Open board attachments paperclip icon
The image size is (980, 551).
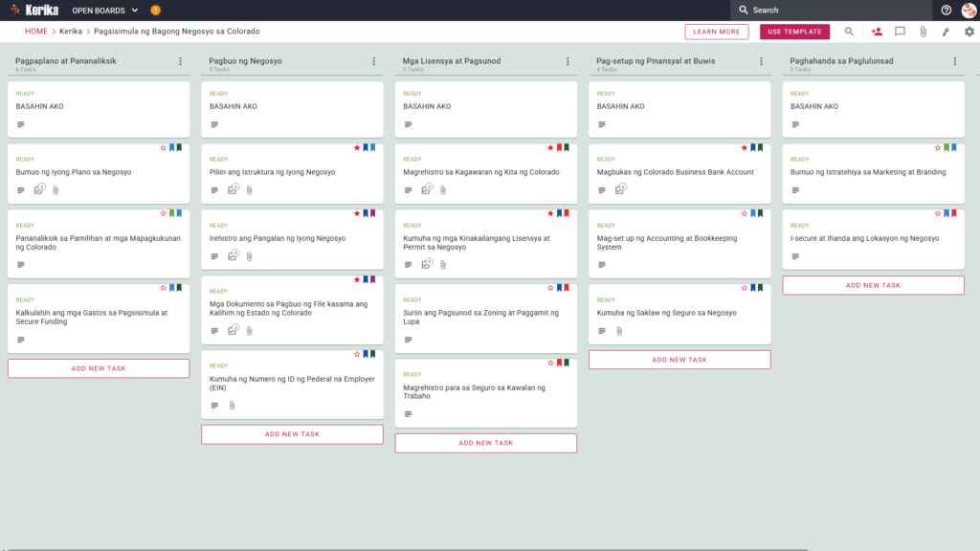click(x=924, y=32)
